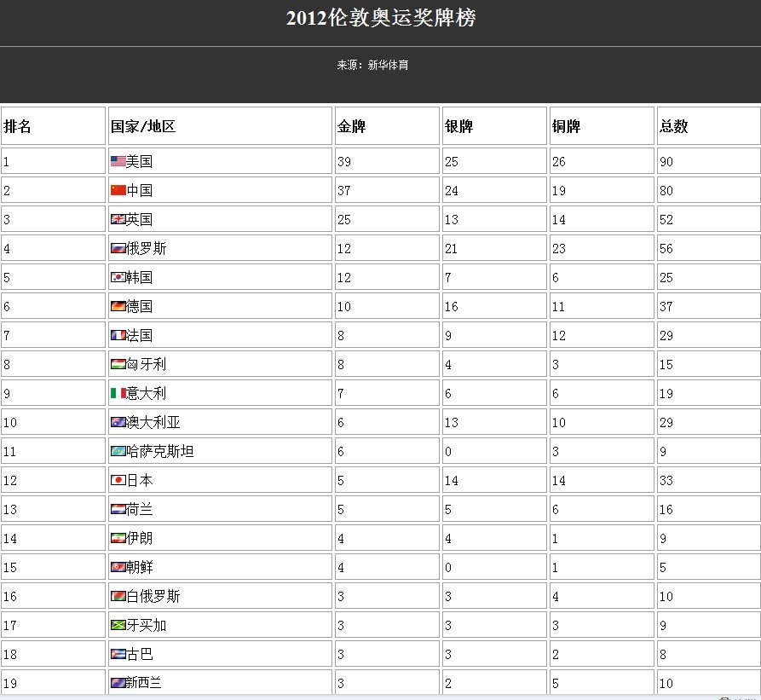Image resolution: width=761 pixels, height=700 pixels.
Task: Click the Netherlands flag icon
Action: tap(118, 509)
